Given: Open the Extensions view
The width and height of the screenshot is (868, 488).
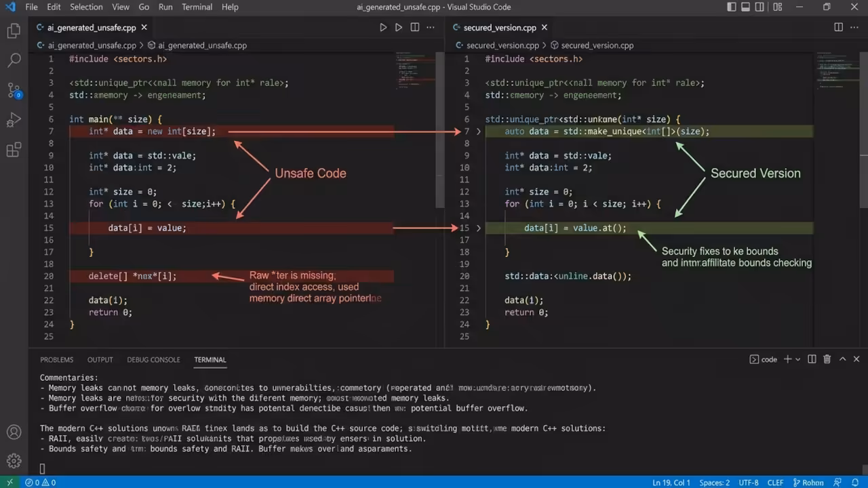Looking at the screenshot, I should [14, 150].
